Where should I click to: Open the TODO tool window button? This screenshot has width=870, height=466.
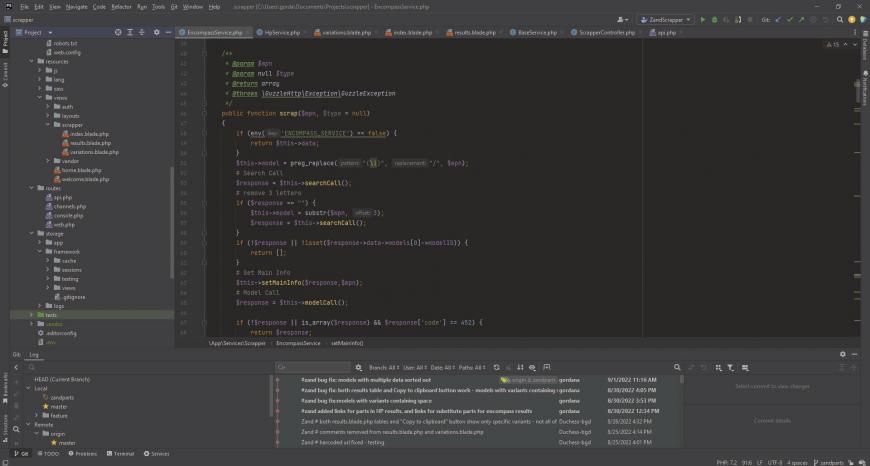point(48,453)
